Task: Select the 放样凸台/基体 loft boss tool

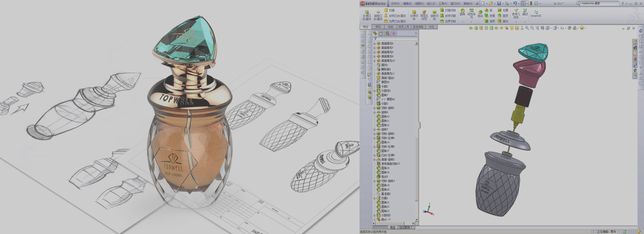Action: coord(395,16)
